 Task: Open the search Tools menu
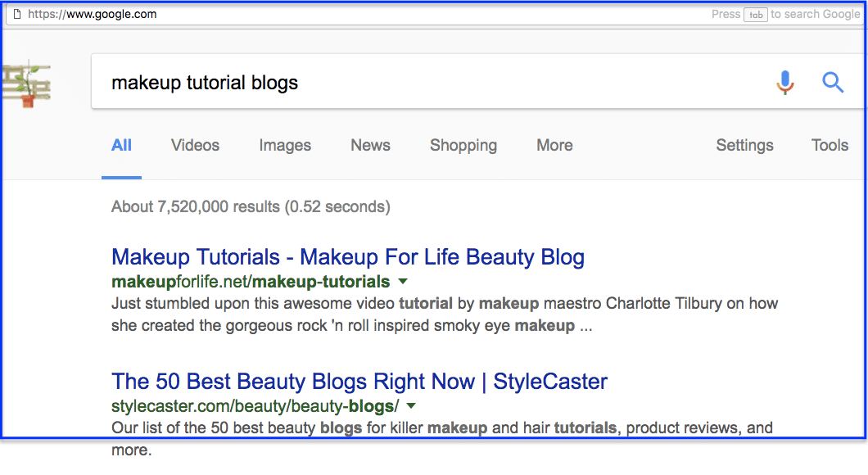click(830, 146)
